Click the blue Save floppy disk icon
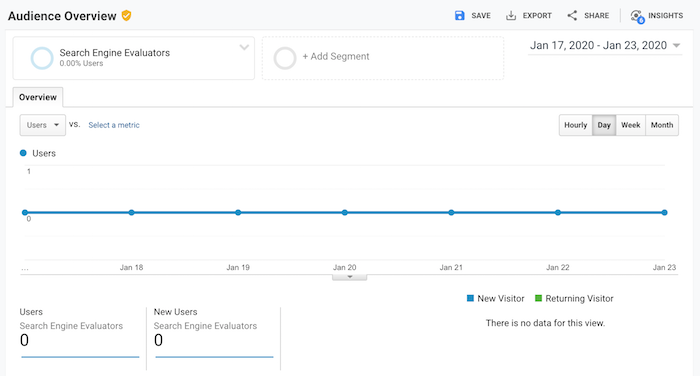 click(x=459, y=16)
